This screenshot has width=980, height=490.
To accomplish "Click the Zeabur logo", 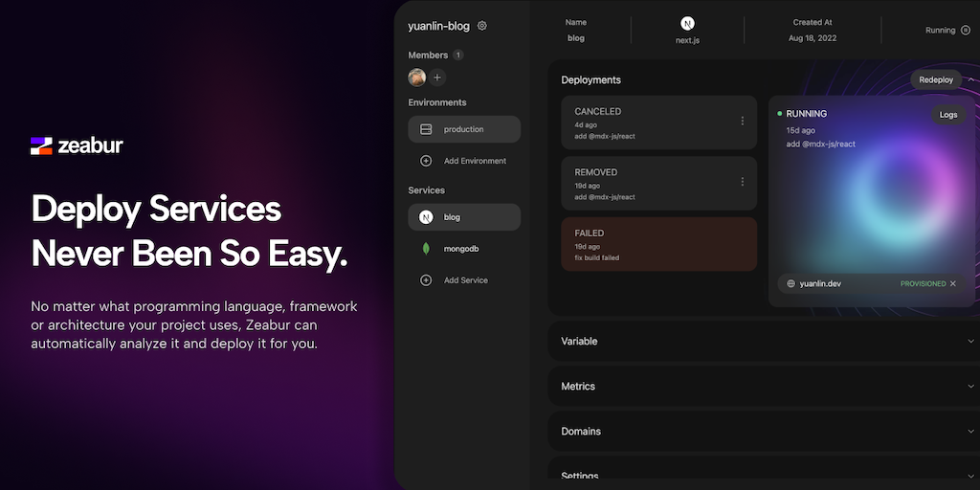I will [78, 145].
